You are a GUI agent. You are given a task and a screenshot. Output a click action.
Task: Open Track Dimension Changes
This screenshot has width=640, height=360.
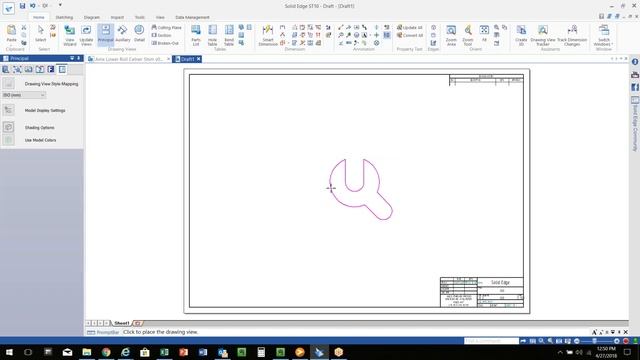572,35
